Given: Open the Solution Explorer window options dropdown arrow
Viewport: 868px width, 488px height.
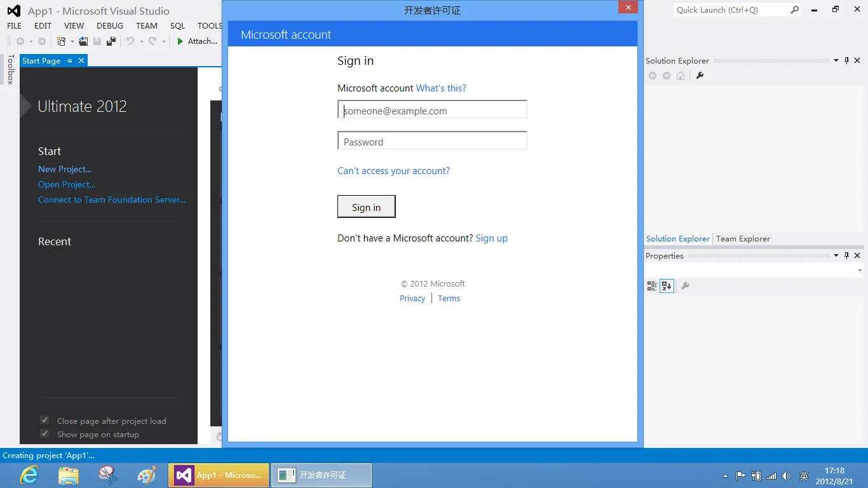Looking at the screenshot, I should tap(836, 60).
